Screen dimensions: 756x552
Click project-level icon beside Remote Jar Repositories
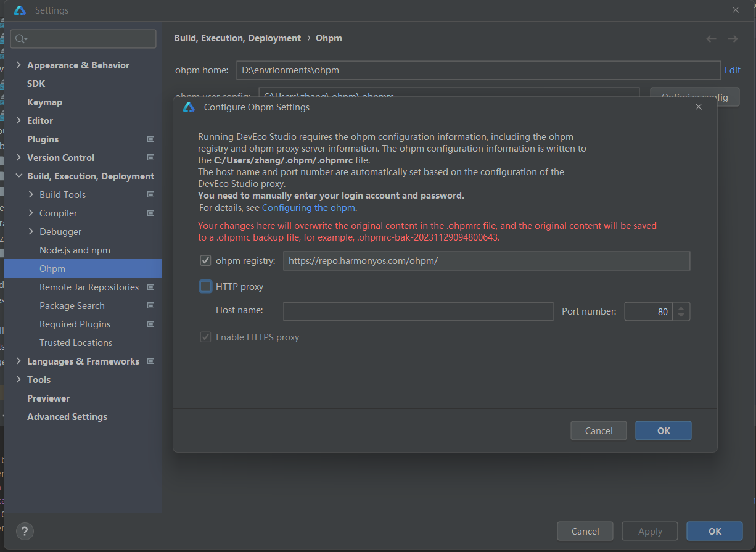point(151,287)
